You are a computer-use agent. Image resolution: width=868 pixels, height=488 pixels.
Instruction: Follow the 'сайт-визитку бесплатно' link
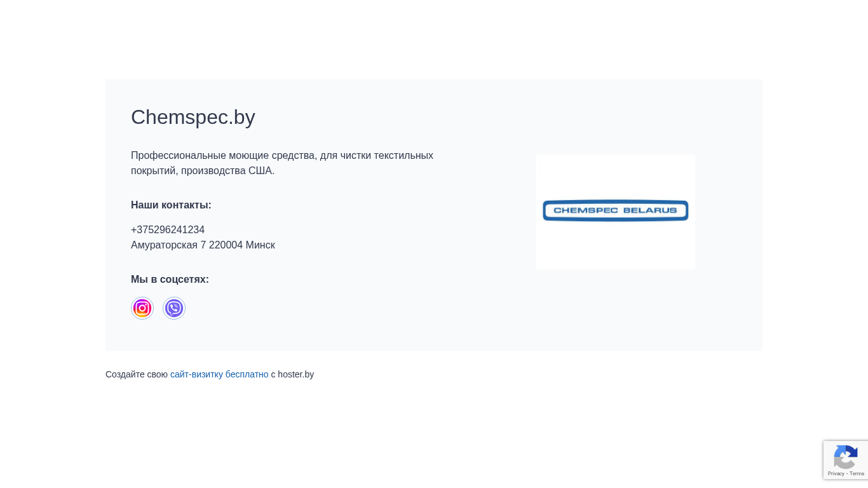(x=219, y=374)
